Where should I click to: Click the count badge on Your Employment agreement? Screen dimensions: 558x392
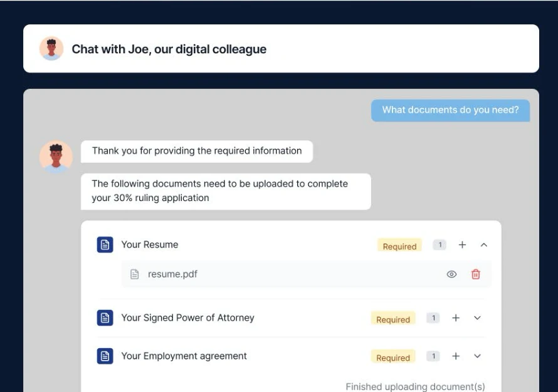[433, 356]
